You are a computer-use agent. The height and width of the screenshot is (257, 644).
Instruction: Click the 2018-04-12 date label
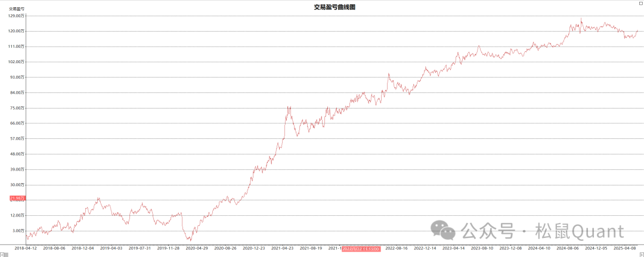26,247
